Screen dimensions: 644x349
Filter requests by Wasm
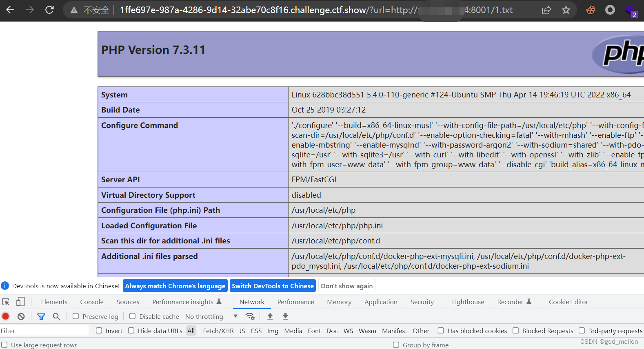click(367, 331)
